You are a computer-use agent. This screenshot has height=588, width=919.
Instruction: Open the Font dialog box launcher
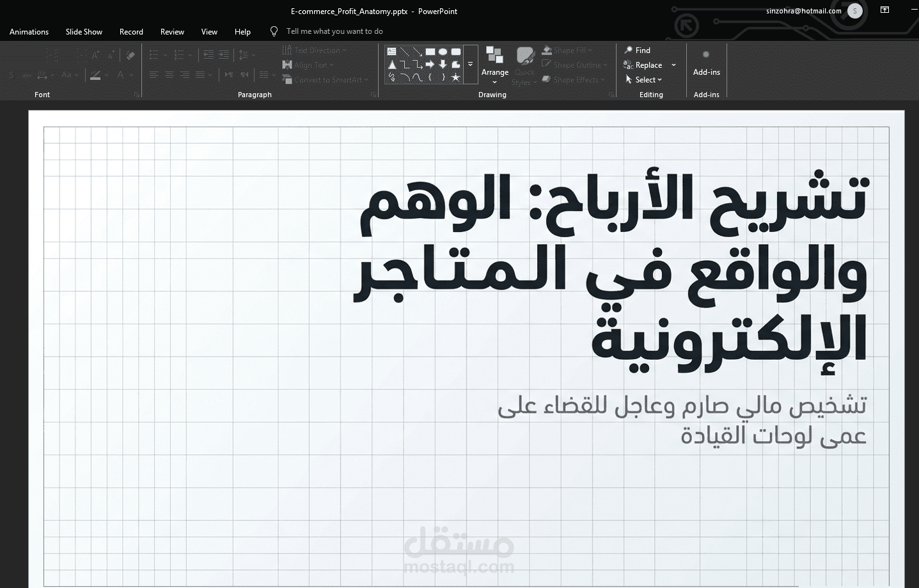point(136,95)
